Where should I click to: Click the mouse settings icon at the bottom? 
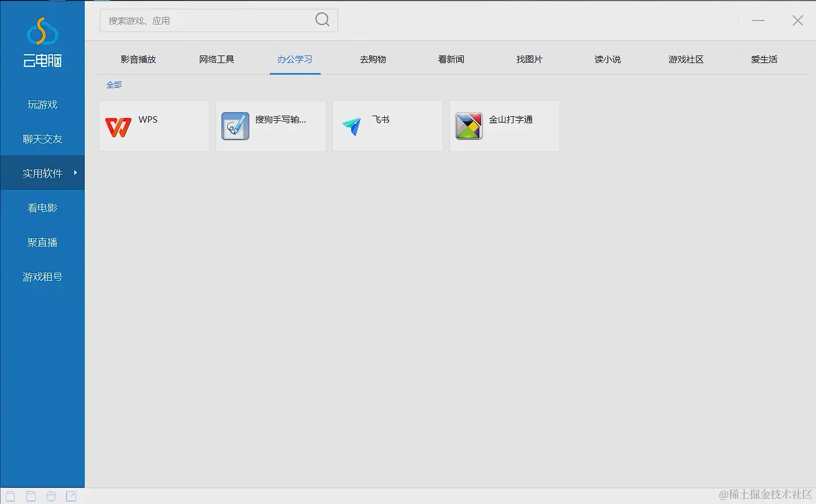(x=51, y=495)
